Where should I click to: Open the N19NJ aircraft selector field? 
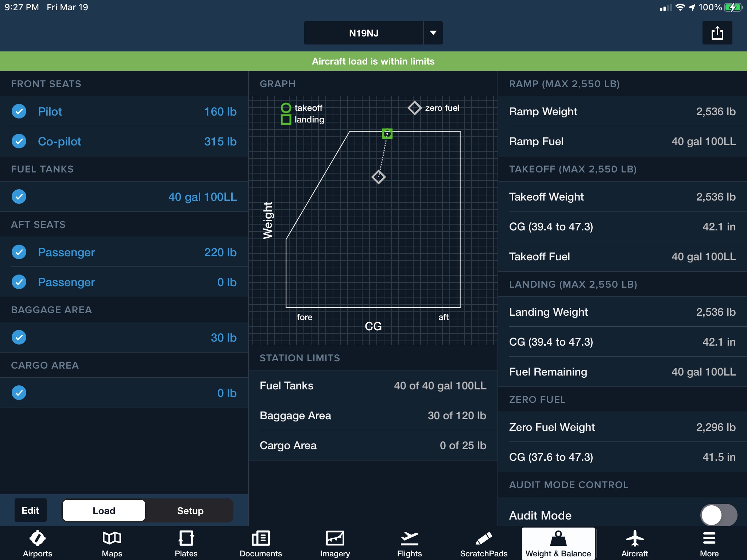click(x=363, y=33)
